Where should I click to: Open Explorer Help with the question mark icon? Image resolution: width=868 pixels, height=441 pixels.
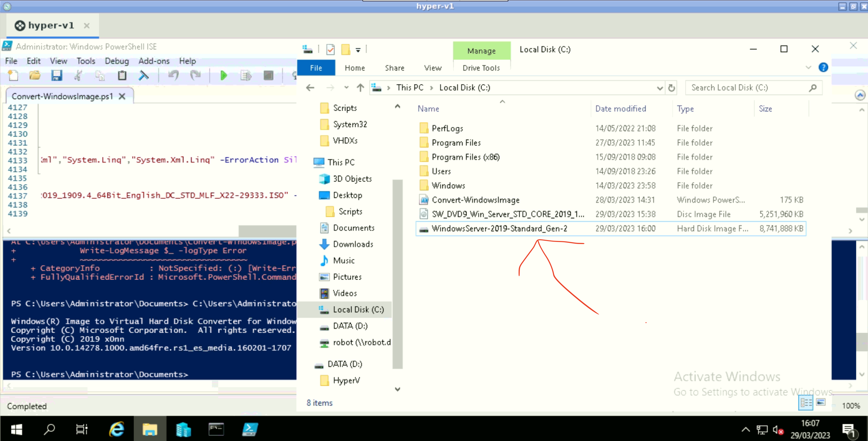click(x=823, y=68)
